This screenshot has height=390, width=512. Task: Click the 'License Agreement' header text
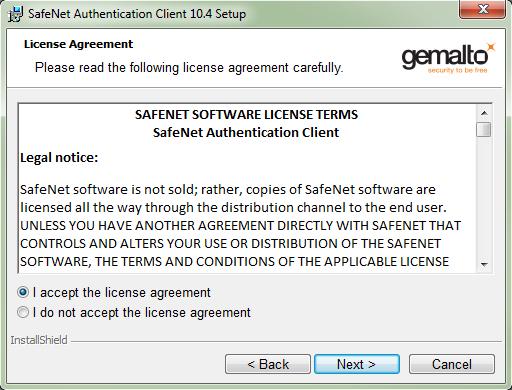[x=78, y=44]
